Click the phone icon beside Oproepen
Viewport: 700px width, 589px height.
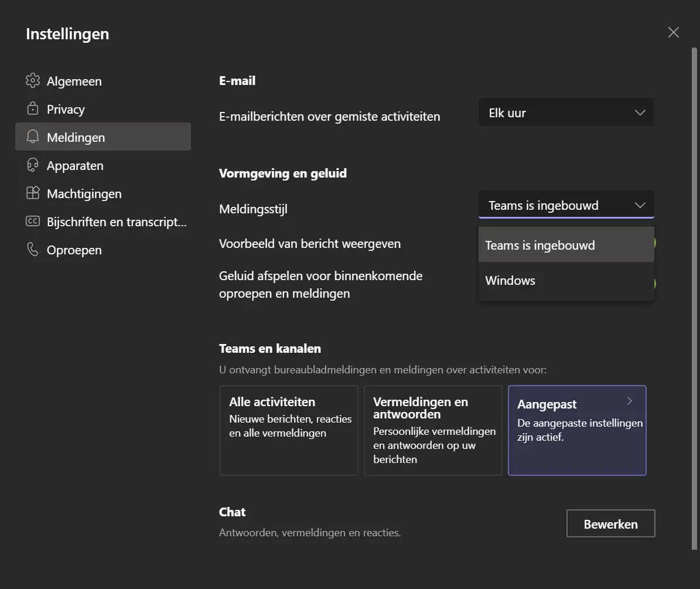(33, 249)
